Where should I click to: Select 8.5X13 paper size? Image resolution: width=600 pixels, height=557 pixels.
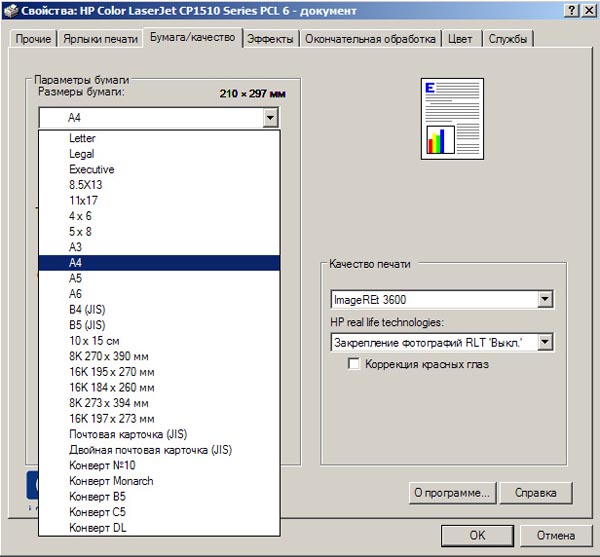159,185
